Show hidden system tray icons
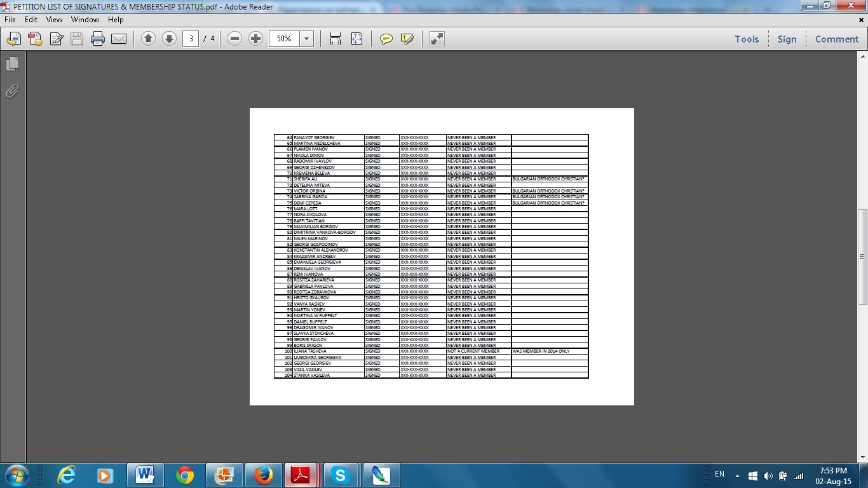The width and height of the screenshot is (868, 488). [x=737, y=475]
